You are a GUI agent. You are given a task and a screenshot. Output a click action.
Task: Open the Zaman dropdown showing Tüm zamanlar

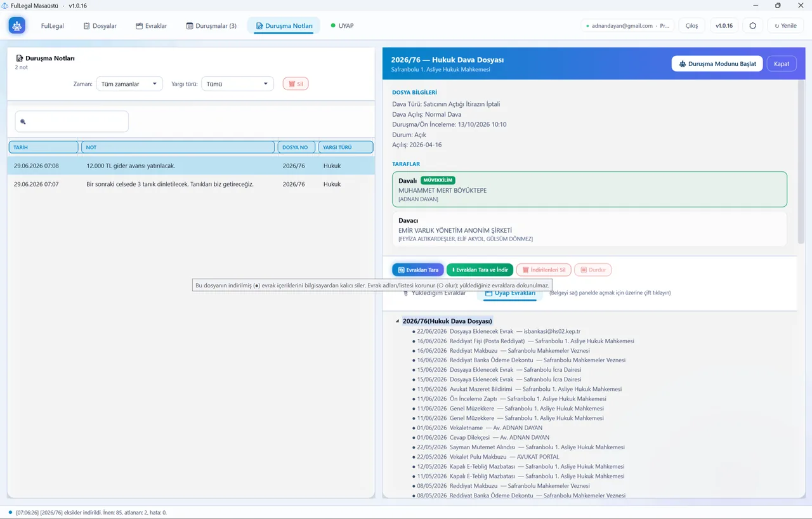pos(129,84)
